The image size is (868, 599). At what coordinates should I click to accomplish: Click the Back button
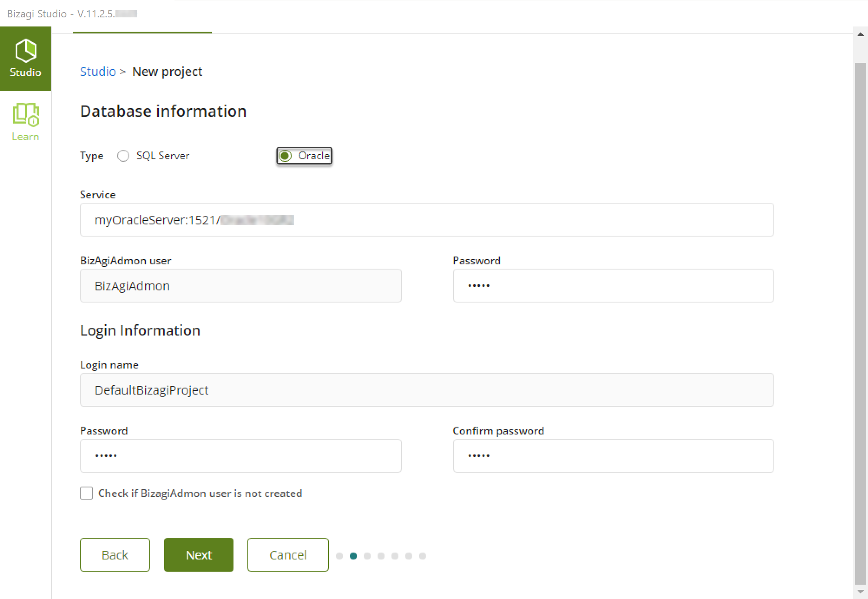pos(115,555)
